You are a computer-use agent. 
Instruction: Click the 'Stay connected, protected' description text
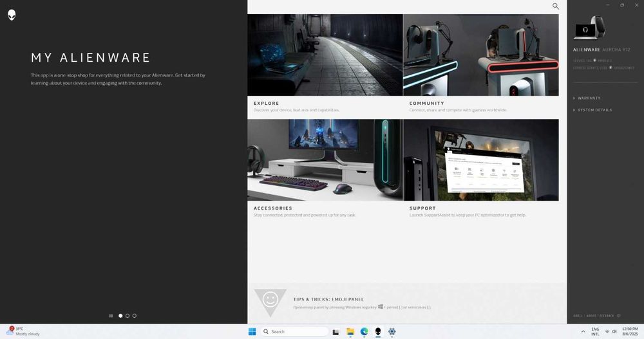(305, 215)
